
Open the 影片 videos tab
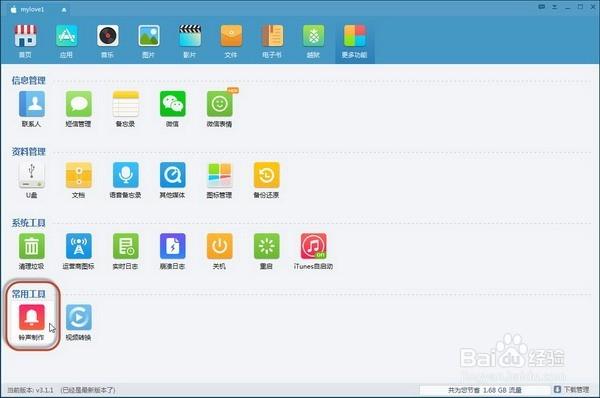coord(190,41)
